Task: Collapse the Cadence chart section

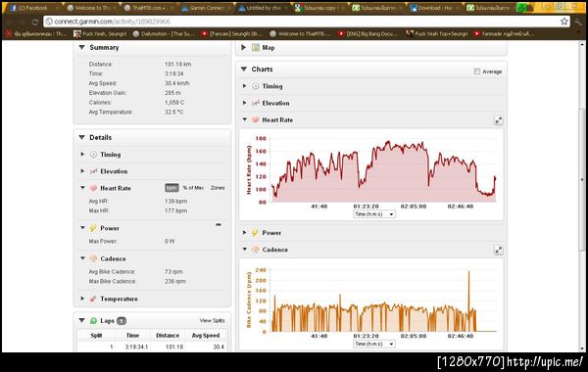Action: pyautogui.click(x=244, y=250)
